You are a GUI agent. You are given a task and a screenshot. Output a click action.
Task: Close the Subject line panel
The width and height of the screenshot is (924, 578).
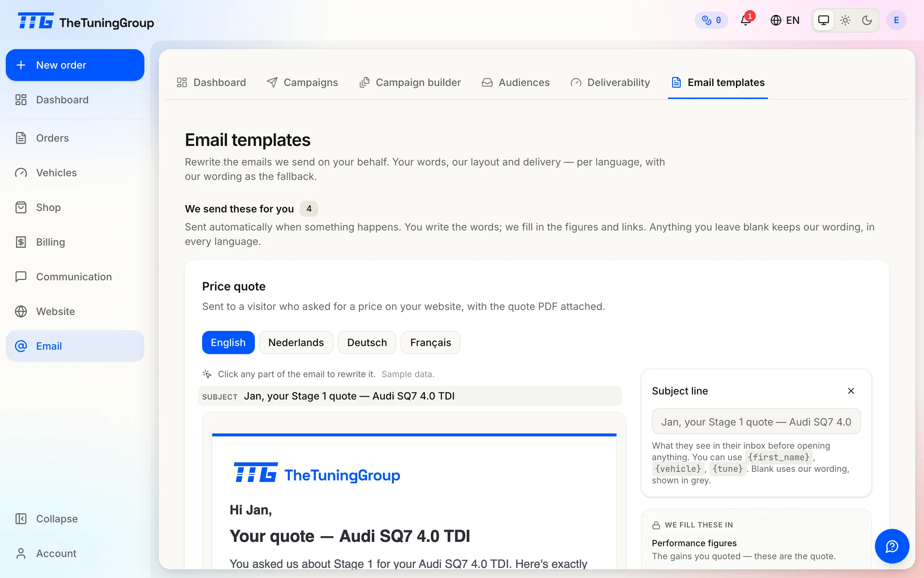851,391
